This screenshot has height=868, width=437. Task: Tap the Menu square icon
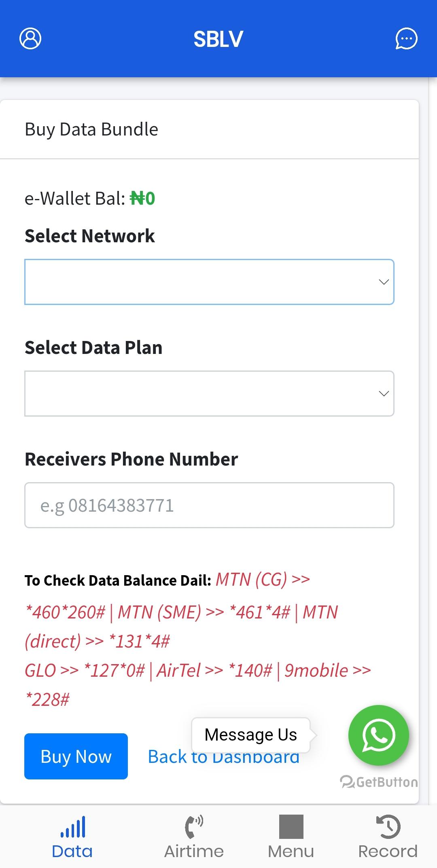(x=291, y=826)
